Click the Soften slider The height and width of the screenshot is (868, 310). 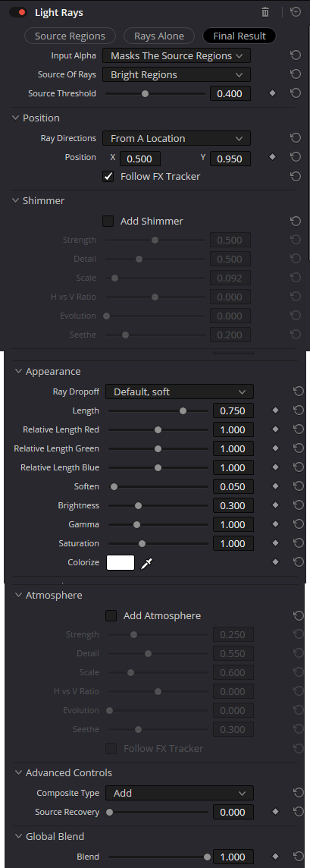(158, 486)
